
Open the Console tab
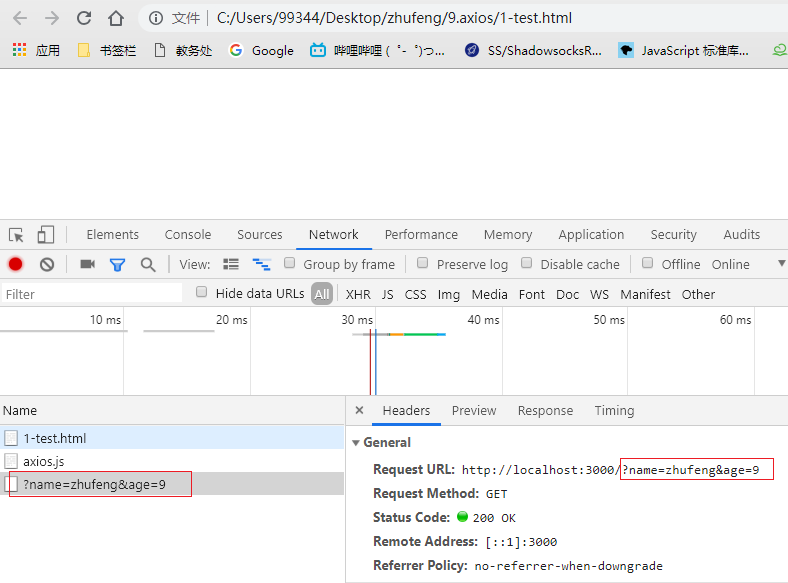[188, 235]
